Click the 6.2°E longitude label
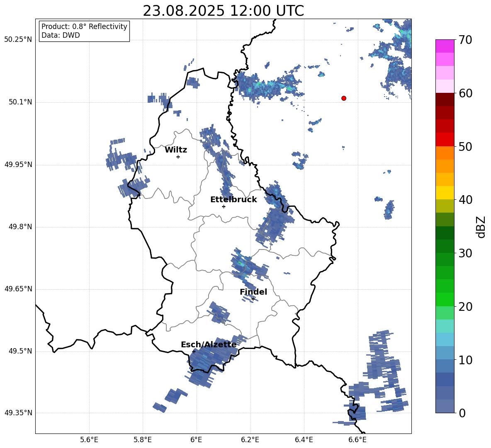 point(250,440)
